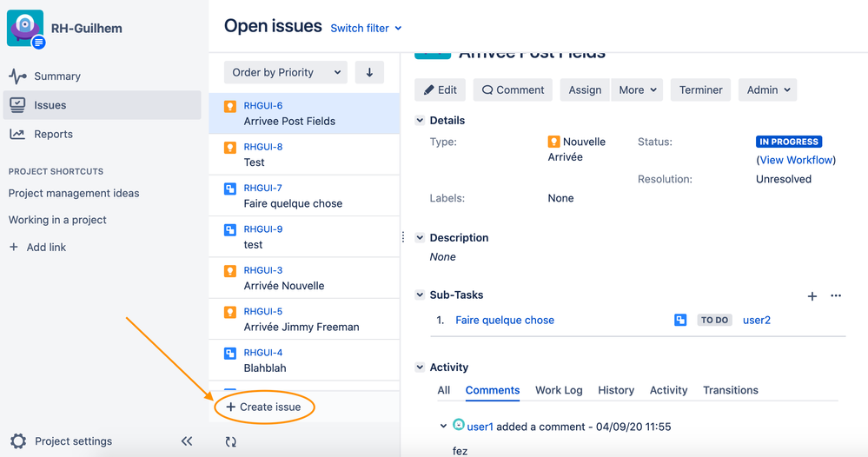868x457 pixels.
Task: Click the Comment button
Action: pos(513,89)
